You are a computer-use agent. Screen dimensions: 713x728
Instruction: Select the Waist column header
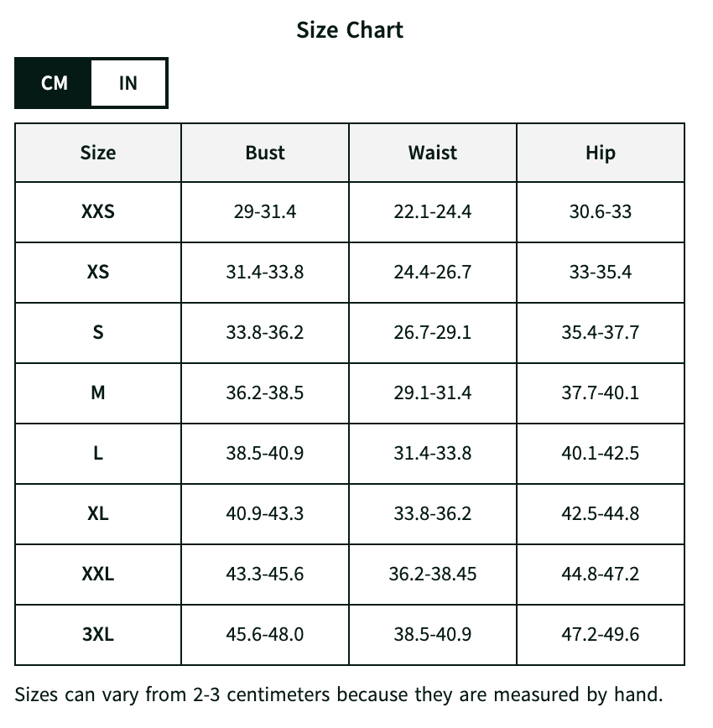click(433, 153)
